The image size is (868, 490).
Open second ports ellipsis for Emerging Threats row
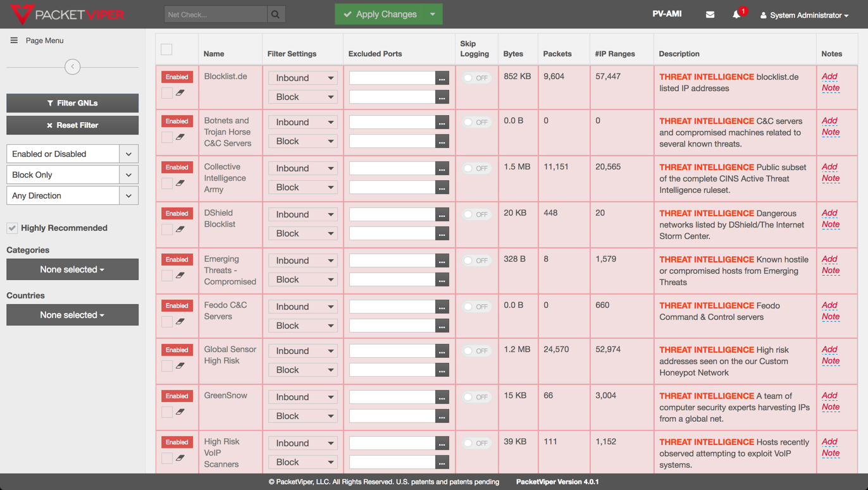[442, 279]
